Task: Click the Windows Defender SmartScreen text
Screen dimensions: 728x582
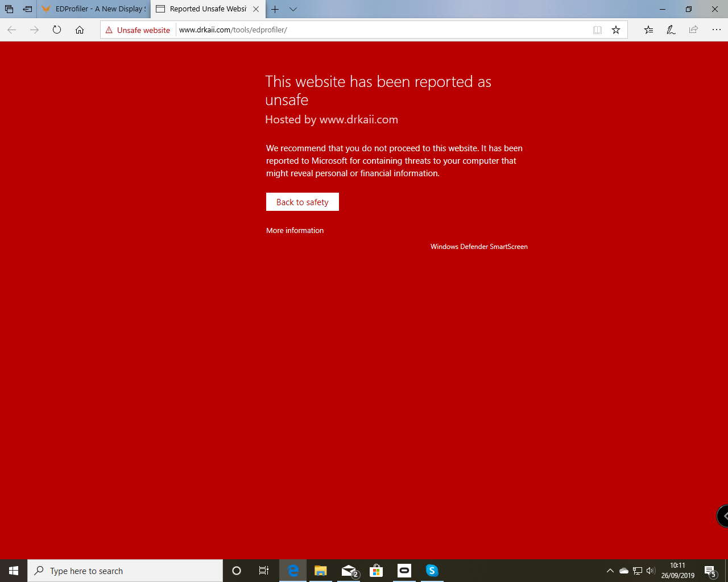Action: [x=479, y=247]
